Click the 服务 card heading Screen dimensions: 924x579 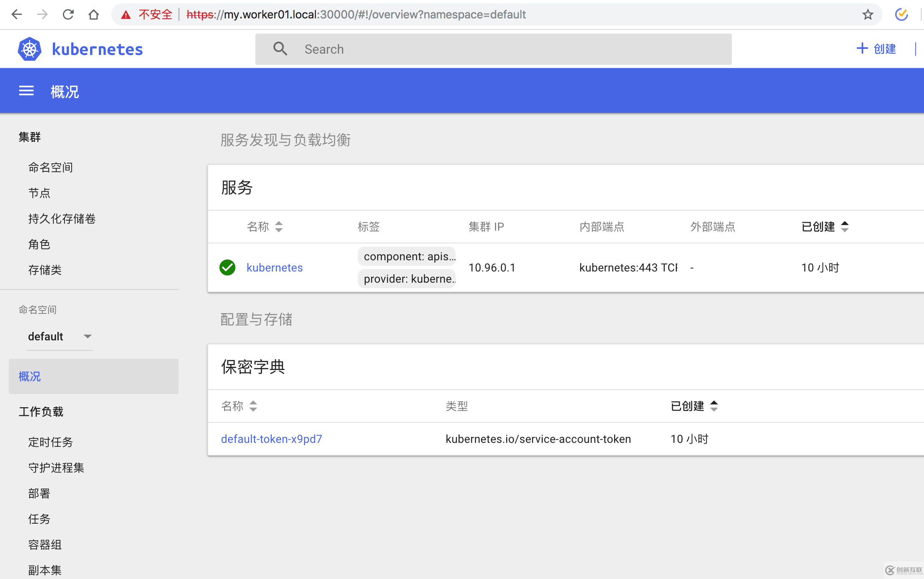(237, 187)
